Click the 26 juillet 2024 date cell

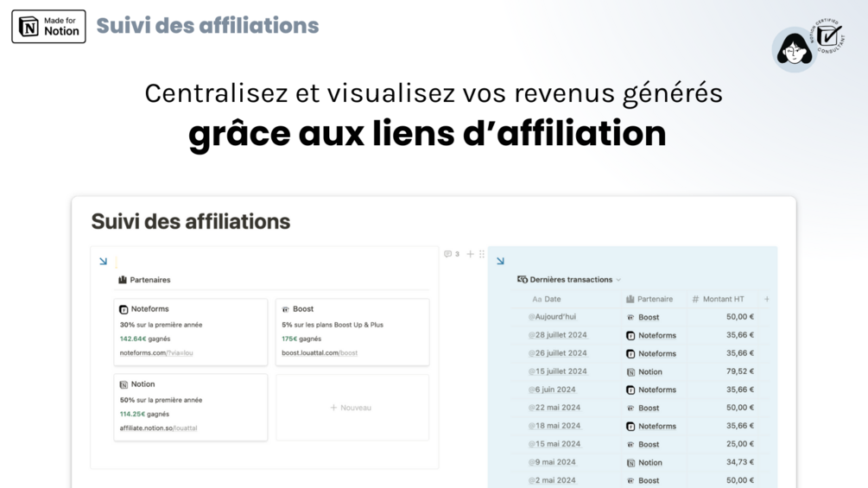[x=557, y=353]
